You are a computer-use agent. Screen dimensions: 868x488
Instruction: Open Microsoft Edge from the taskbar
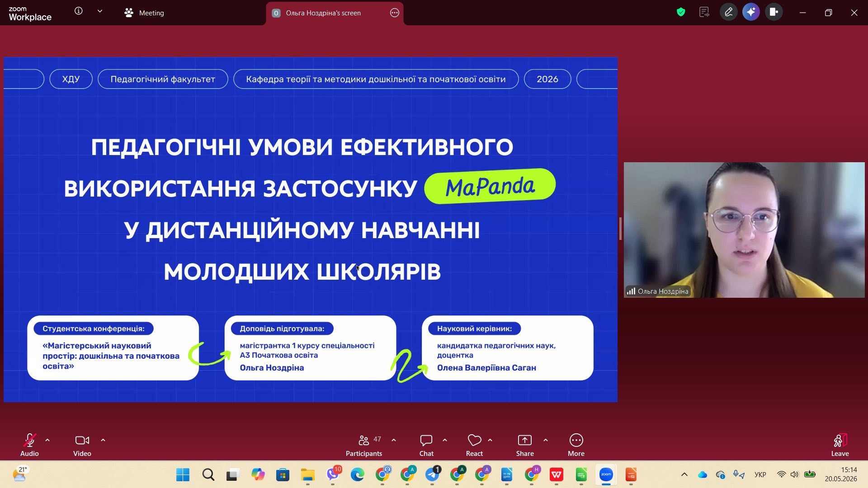pos(357,475)
